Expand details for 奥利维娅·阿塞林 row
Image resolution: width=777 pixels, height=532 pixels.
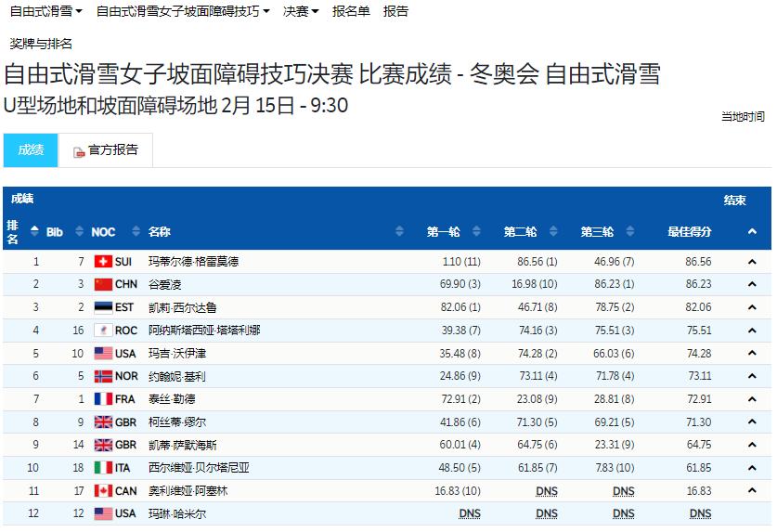pyautogui.click(x=752, y=490)
